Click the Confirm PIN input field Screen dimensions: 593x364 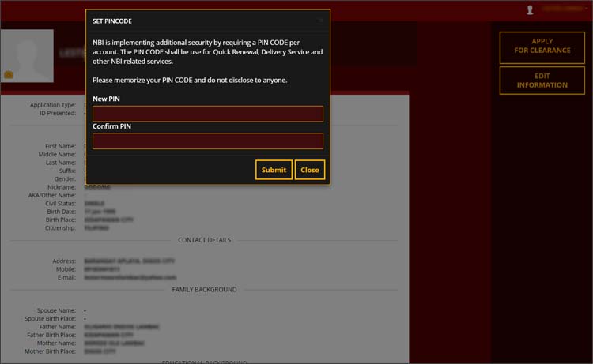coord(208,141)
